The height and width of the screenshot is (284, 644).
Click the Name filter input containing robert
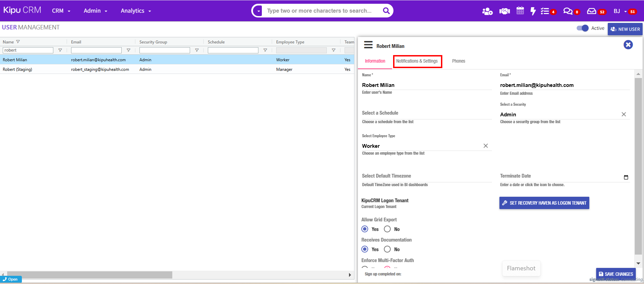28,50
